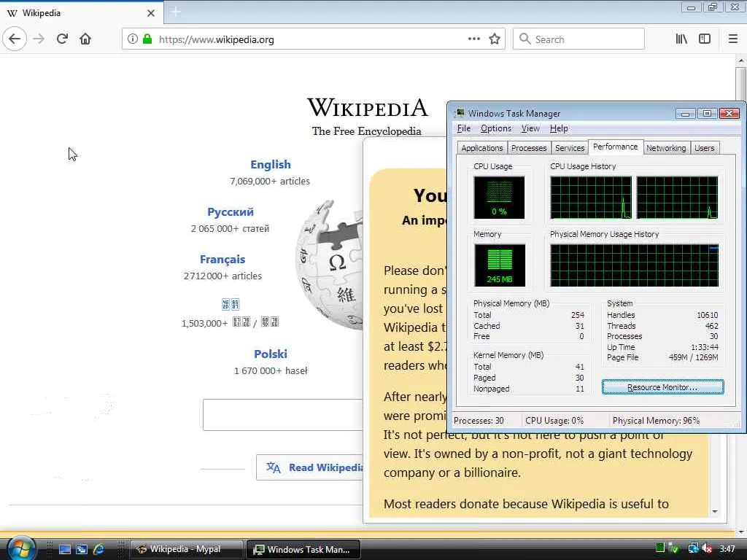The image size is (747, 560).
Task: Open the browser hamburger menu
Action: pos(733,39)
